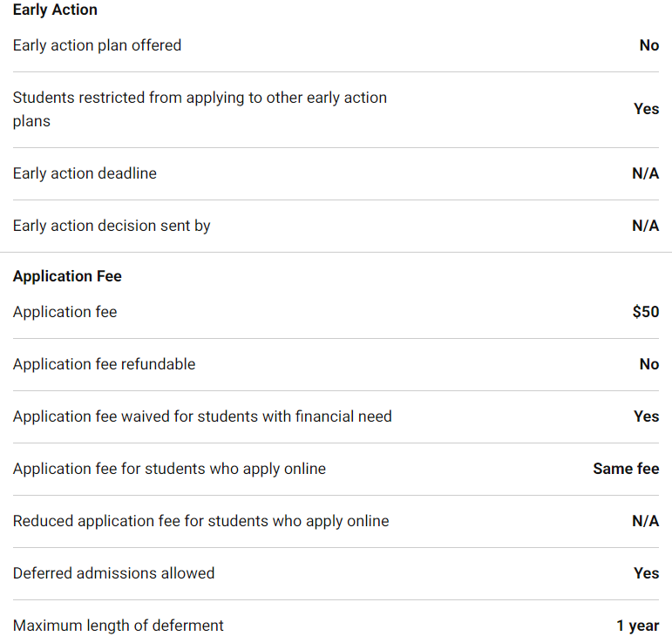Click the 'Early action deadline' label
Viewport: 672px width, 636px height.
click(85, 173)
